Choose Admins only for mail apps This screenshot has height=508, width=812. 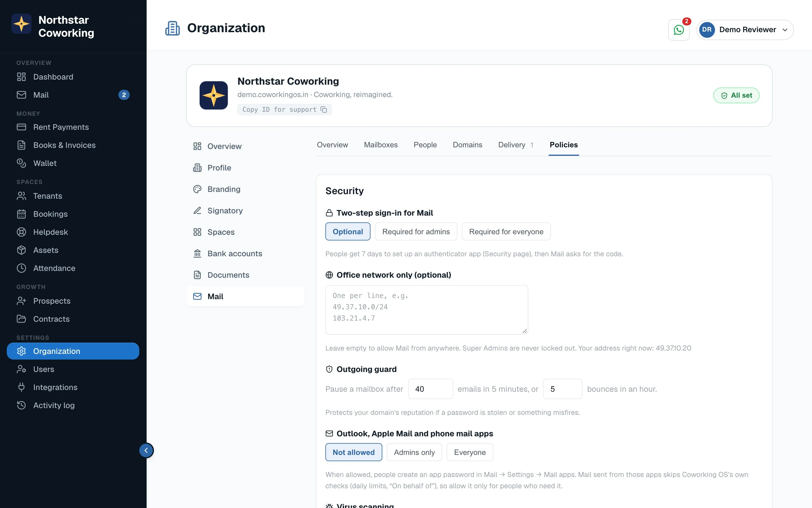point(414,452)
